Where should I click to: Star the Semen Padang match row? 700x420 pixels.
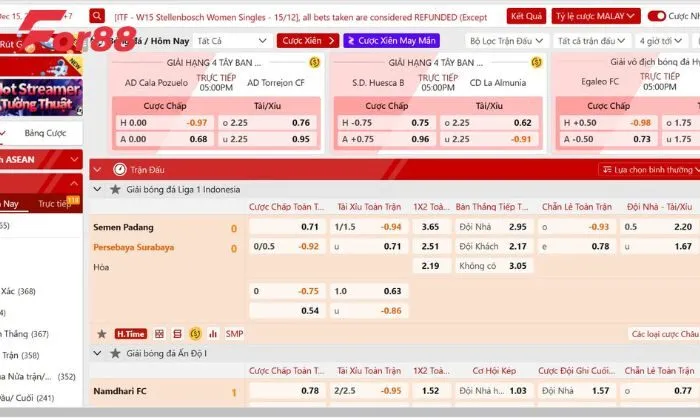coord(101,333)
